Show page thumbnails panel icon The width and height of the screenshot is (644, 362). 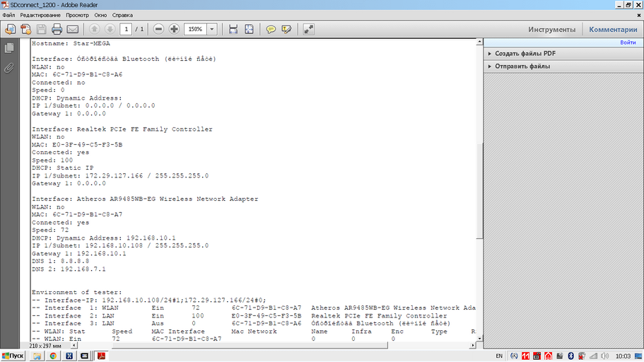(9, 48)
